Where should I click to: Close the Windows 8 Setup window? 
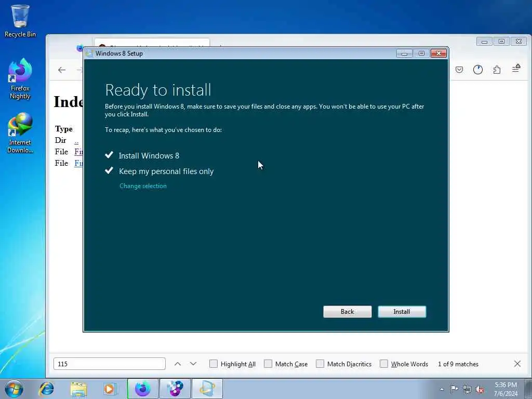click(x=438, y=54)
